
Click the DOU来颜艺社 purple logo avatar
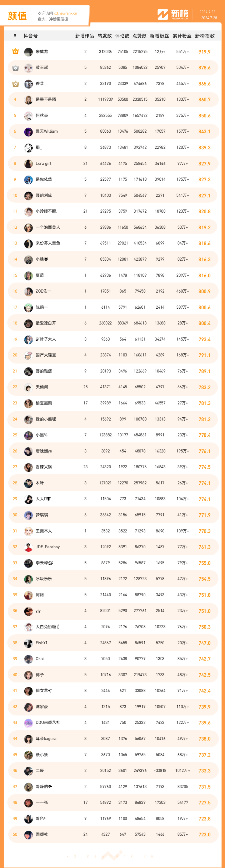pyautogui.click(x=28, y=722)
